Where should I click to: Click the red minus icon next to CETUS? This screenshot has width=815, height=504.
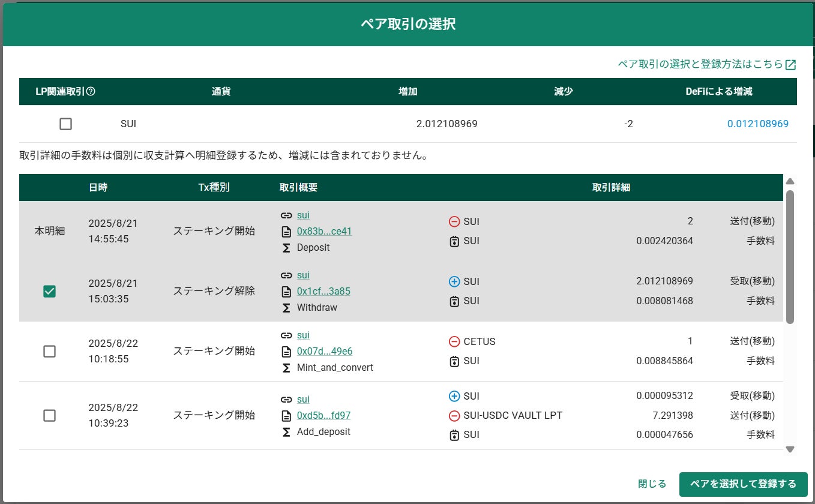(x=454, y=341)
